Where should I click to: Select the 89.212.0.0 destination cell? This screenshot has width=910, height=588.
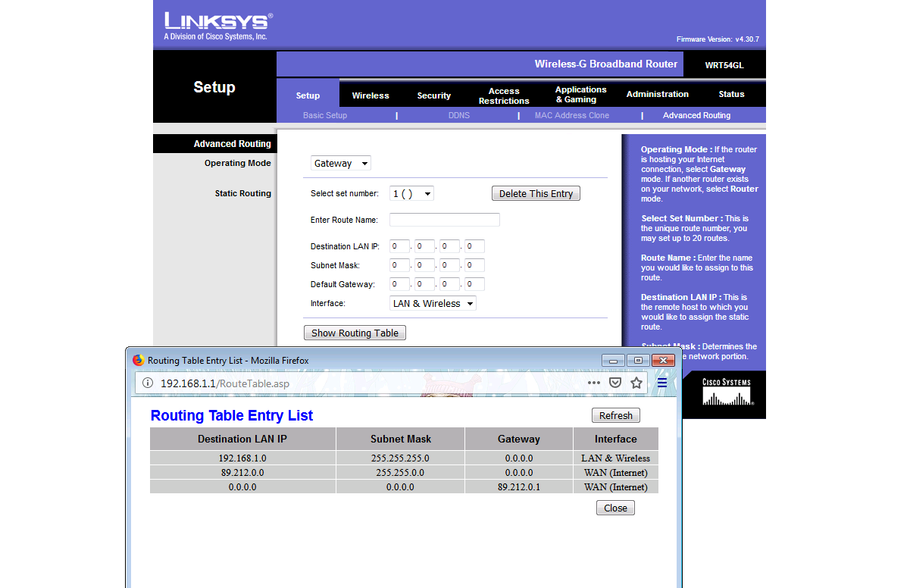tap(242, 473)
